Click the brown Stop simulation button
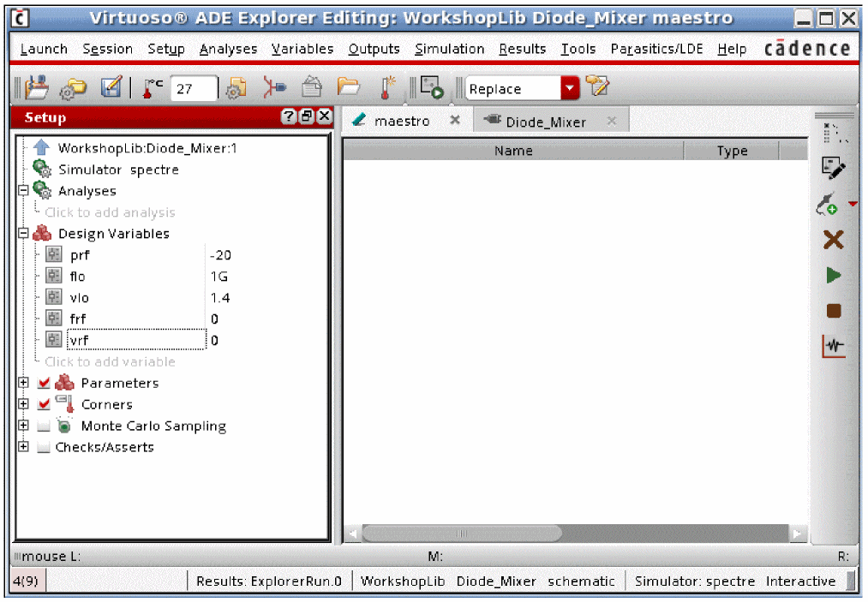 click(x=833, y=311)
